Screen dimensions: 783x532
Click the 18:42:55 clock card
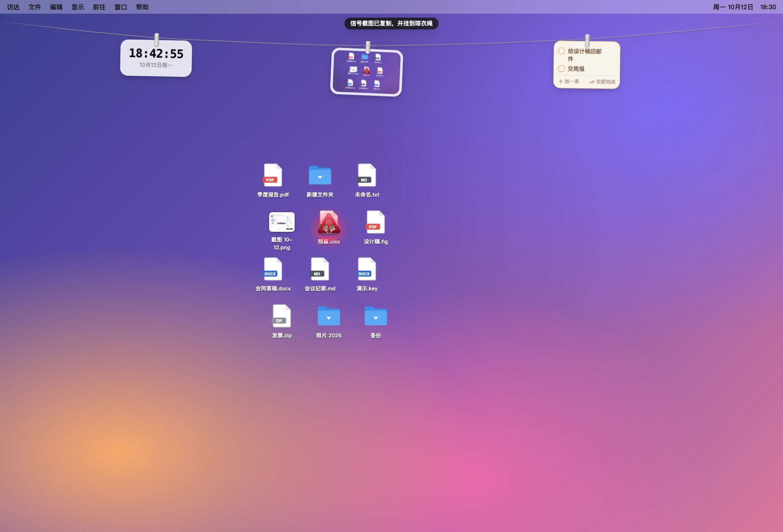click(x=156, y=58)
